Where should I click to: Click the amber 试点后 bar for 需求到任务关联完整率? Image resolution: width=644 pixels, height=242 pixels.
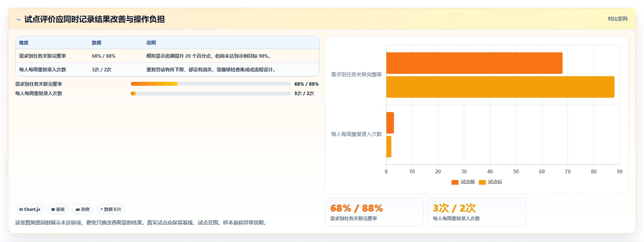(500, 87)
